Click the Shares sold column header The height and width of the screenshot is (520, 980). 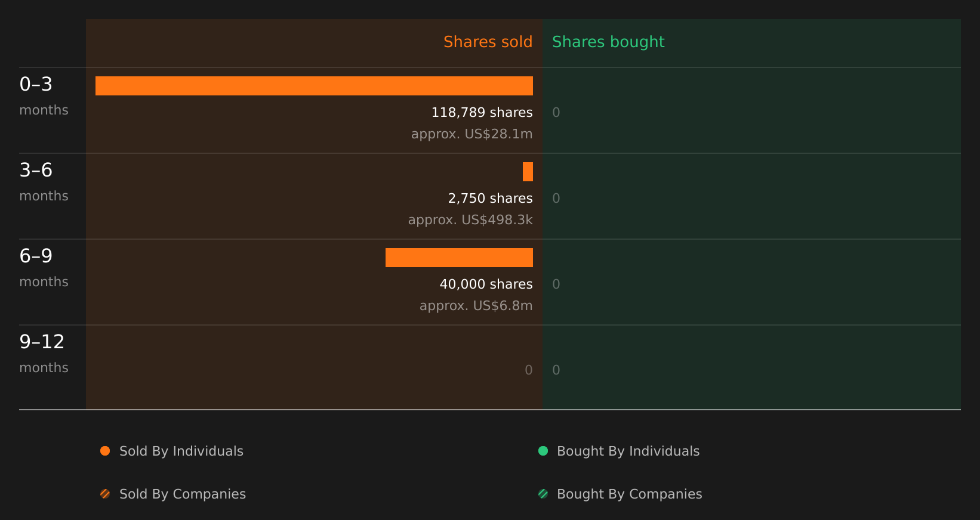[488, 42]
